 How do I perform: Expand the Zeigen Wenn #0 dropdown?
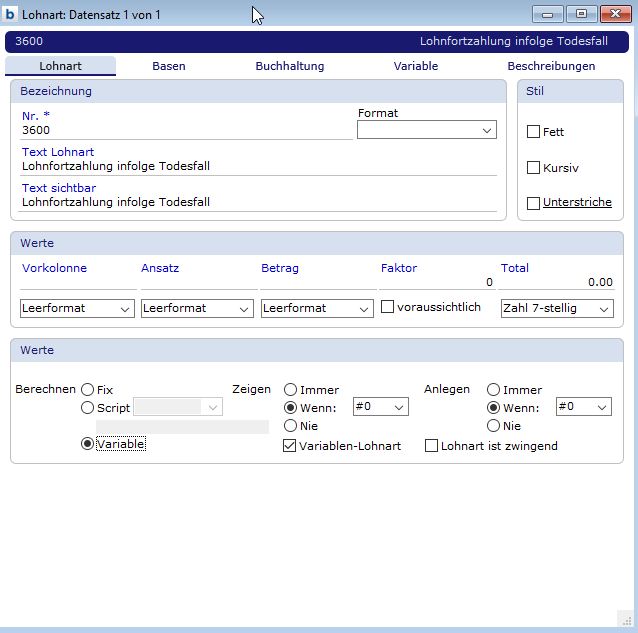pyautogui.click(x=380, y=407)
